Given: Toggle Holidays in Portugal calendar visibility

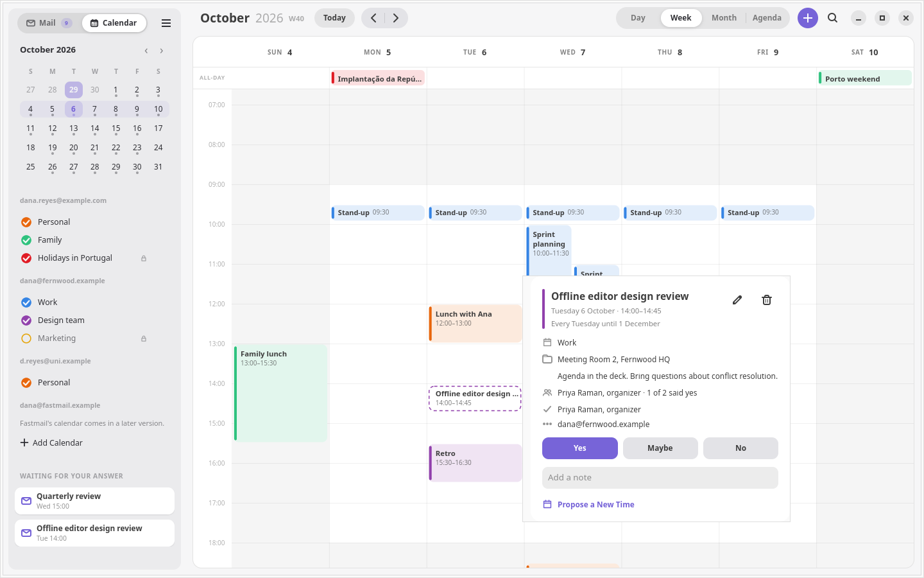Looking at the screenshot, I should [26, 258].
